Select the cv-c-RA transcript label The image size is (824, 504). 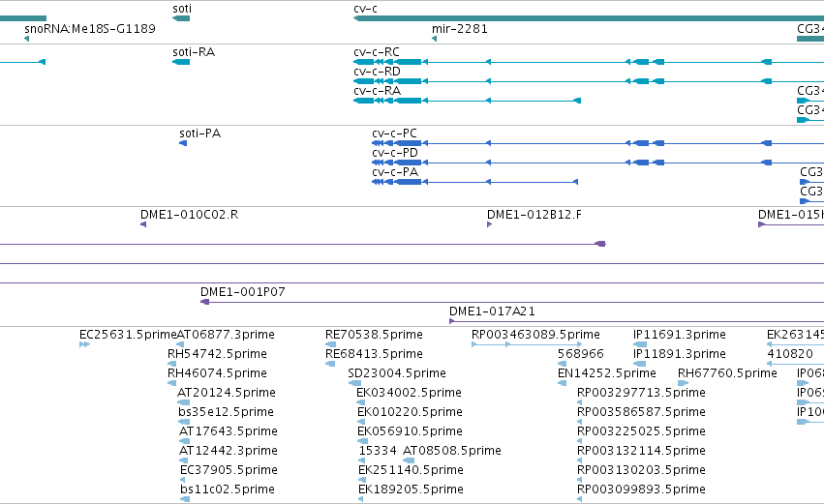point(377,91)
